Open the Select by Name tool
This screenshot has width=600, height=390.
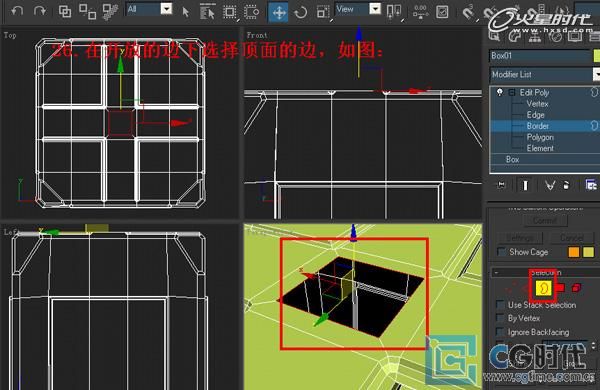(x=207, y=12)
